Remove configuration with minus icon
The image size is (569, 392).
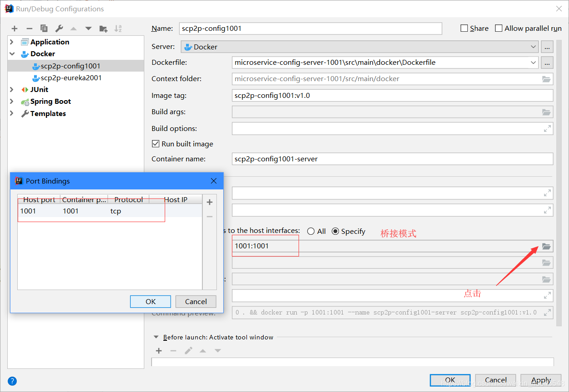tap(29, 29)
